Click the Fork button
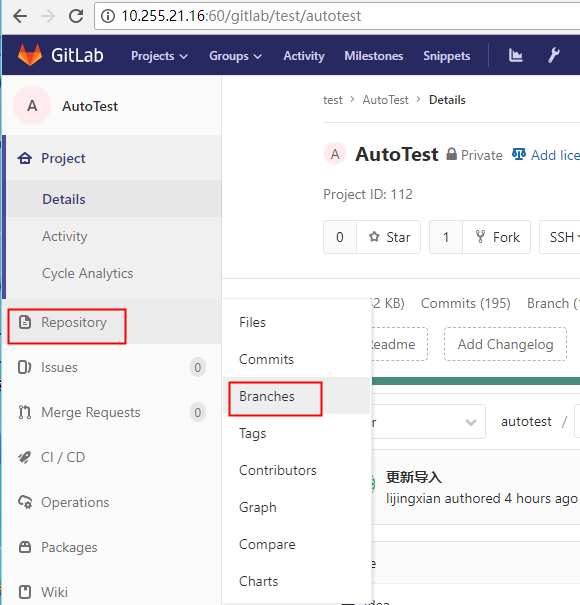The width and height of the screenshot is (580, 605). (x=497, y=237)
